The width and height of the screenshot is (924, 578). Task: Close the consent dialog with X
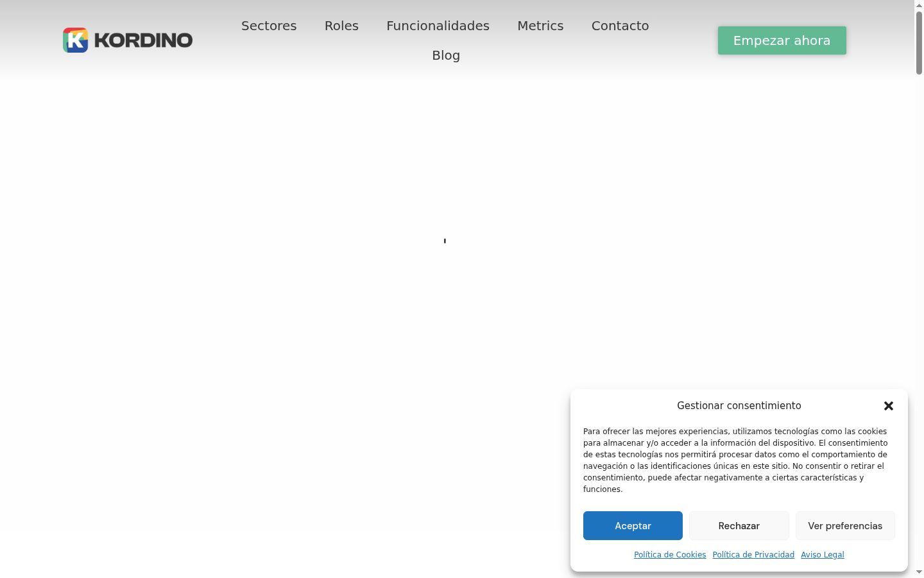click(x=889, y=406)
